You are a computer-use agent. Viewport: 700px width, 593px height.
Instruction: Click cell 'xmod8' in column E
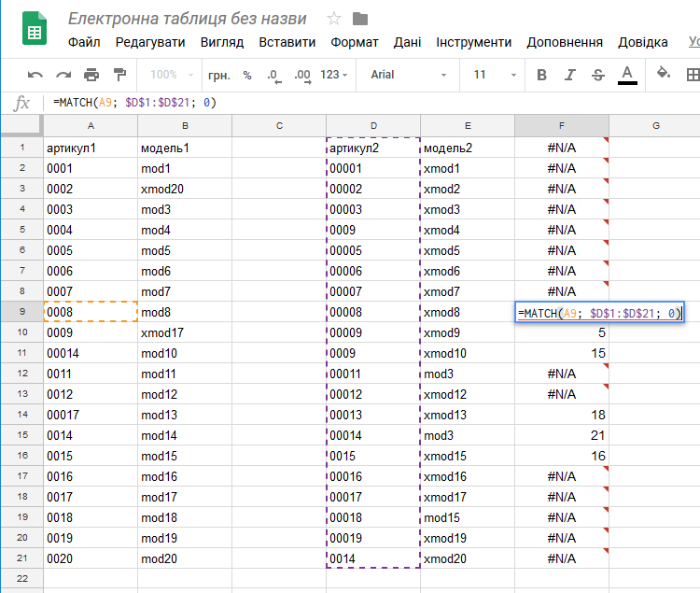point(468,312)
